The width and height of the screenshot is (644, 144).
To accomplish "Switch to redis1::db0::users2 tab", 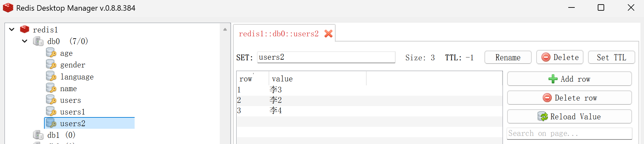I will click(279, 34).
